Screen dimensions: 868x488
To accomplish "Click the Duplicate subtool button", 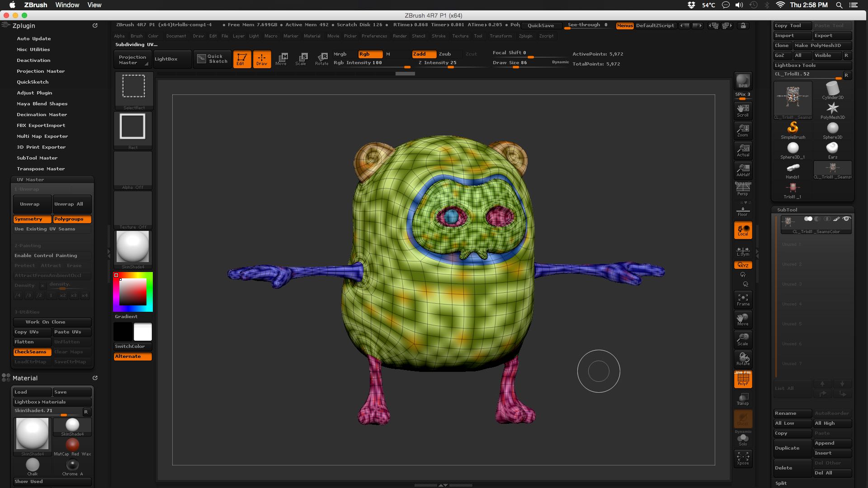I will point(792,448).
